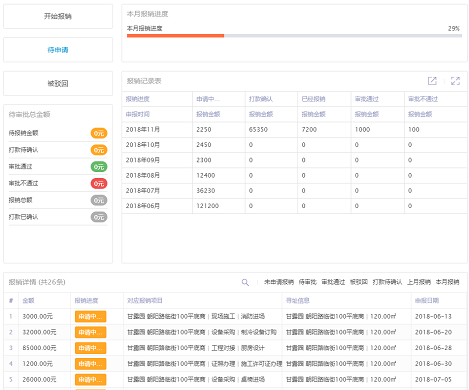Expand 报销记录表 with the fullscreen icon
The width and height of the screenshot is (469, 390).
click(455, 81)
